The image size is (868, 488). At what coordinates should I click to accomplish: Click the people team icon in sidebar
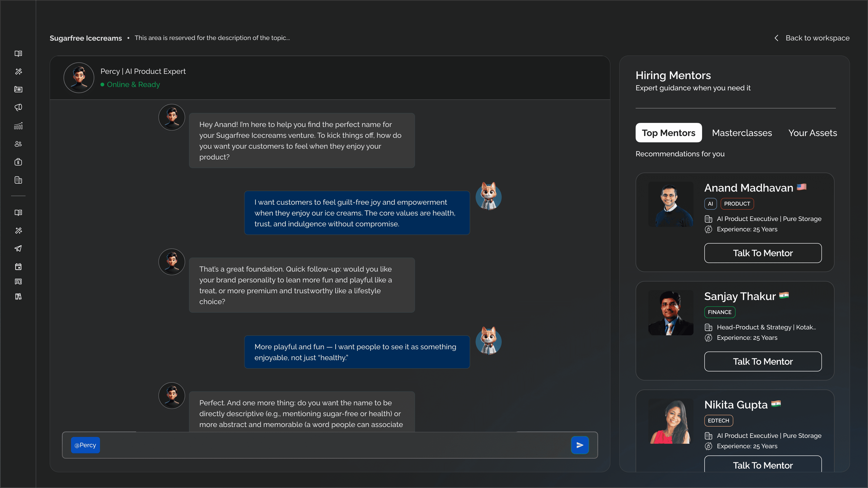(18, 144)
